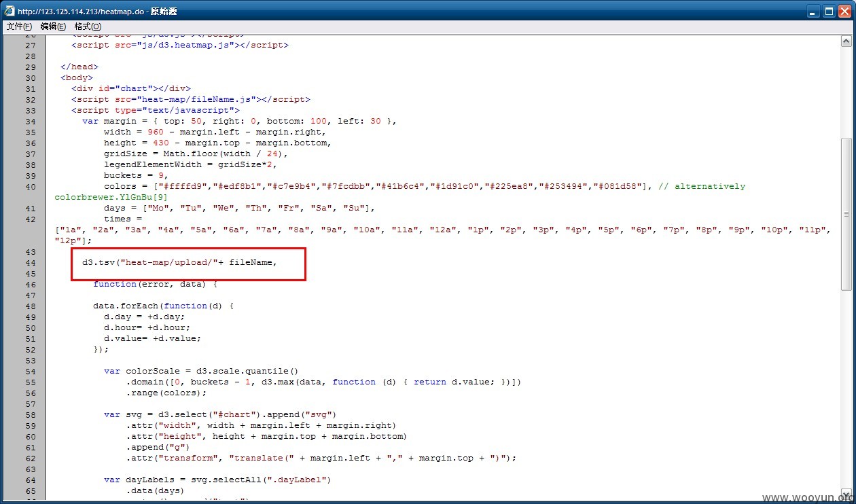The height and width of the screenshot is (504, 856).
Task: Click the "#081d58" color value in colors array
Action: tap(617, 186)
